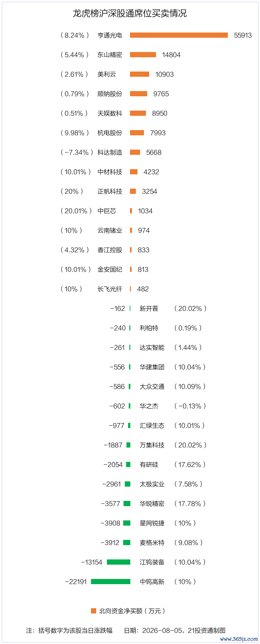Click the www.365jz.com watermark link

pyautogui.click(x=239, y=639)
